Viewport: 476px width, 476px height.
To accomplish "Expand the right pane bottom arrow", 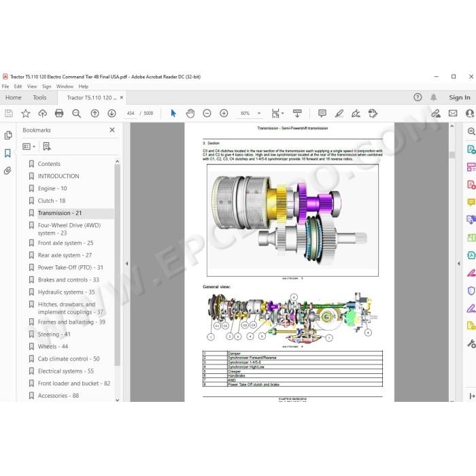I will (x=471, y=396).
